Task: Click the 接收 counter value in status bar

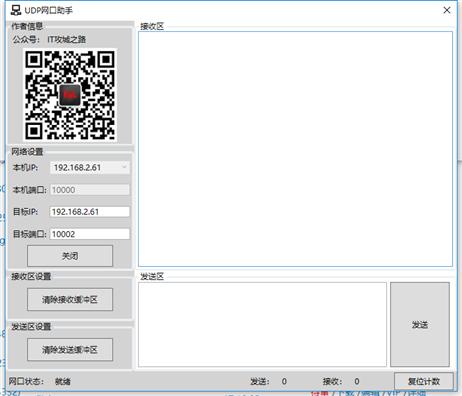Action: (357, 381)
